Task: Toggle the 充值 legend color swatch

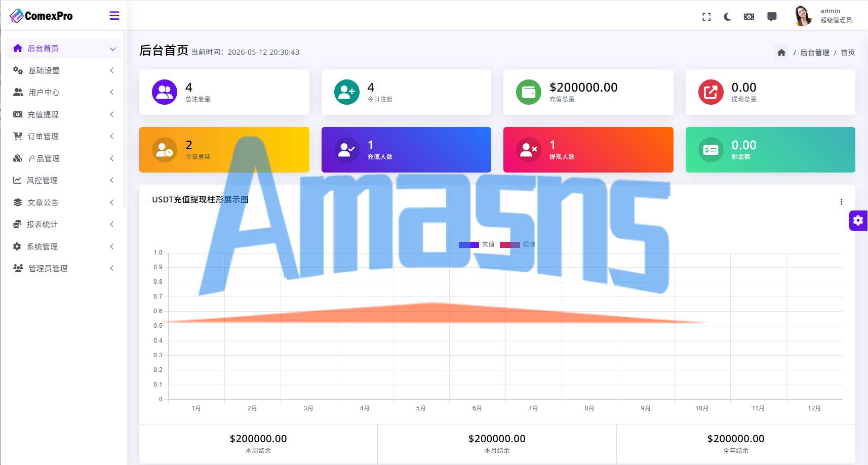Action: (469, 244)
